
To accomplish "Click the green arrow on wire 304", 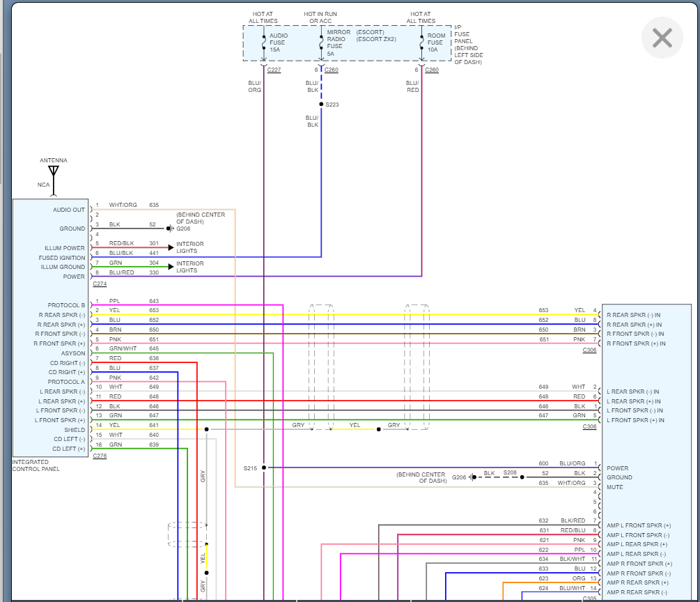I will pyautogui.click(x=169, y=267).
